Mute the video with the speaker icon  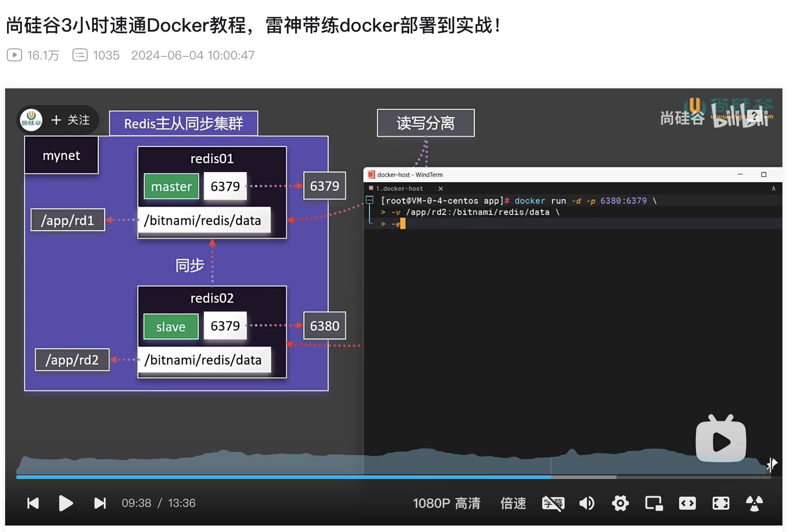586,503
